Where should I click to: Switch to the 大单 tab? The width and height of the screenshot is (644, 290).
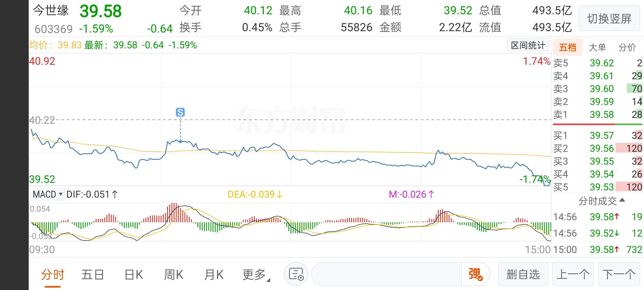click(x=597, y=47)
